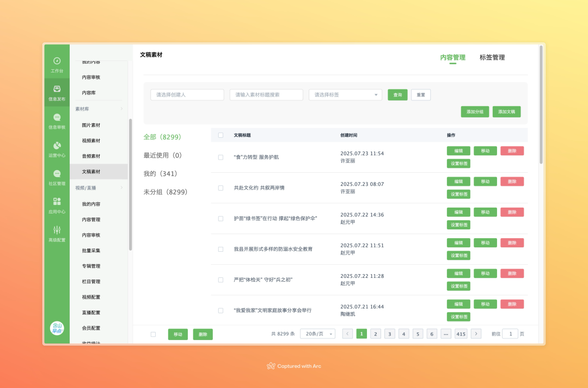The height and width of the screenshot is (388, 588).
Task: Collapse the 视频/直播 menu group
Action: [99, 187]
